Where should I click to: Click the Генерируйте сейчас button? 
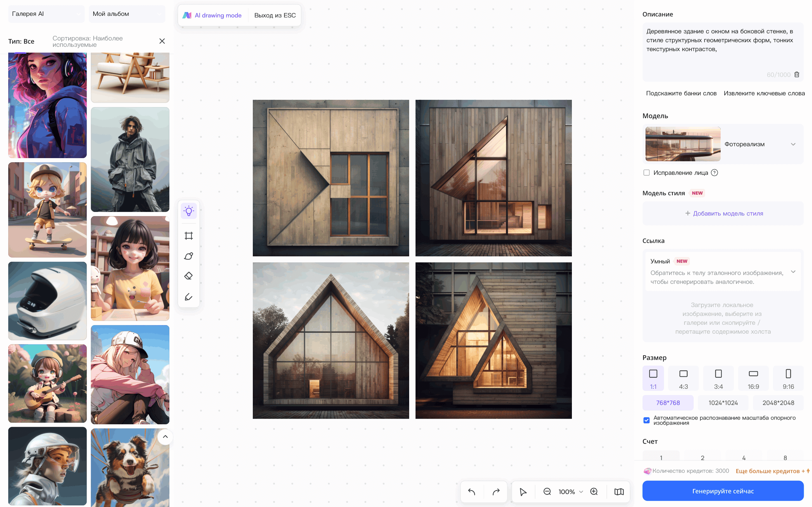point(723,491)
